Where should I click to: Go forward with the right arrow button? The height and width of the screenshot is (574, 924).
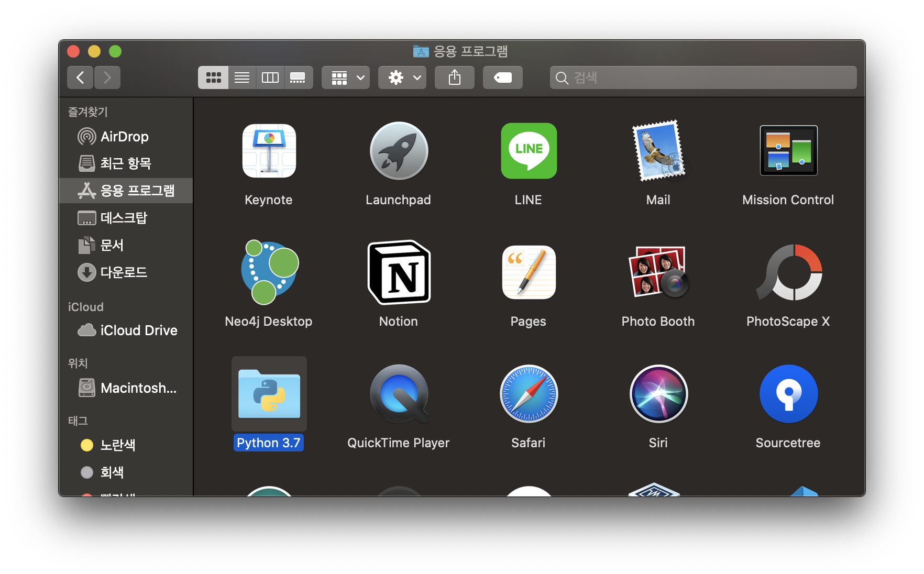tap(107, 78)
